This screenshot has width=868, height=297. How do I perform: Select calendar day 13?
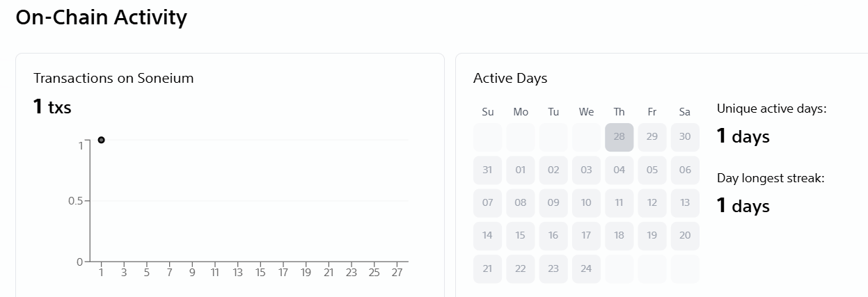(685, 202)
